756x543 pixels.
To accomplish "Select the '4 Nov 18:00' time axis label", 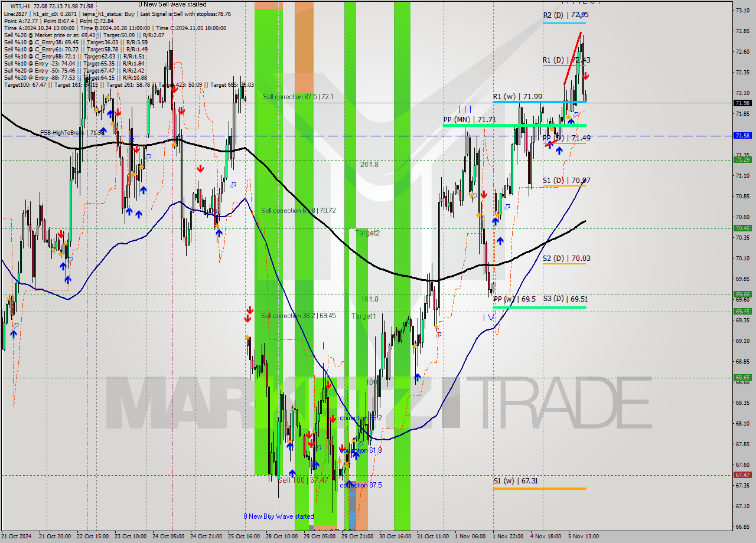I will coord(546,537).
